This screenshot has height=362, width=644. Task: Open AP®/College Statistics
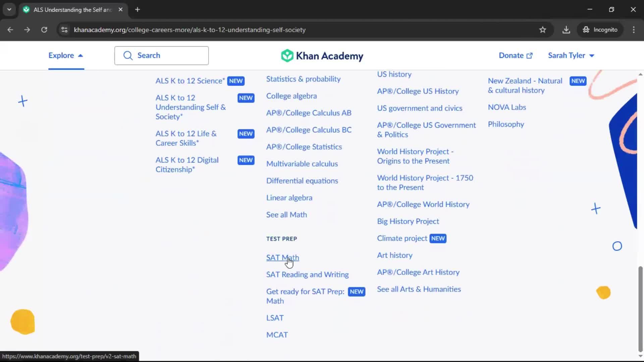tap(304, 147)
